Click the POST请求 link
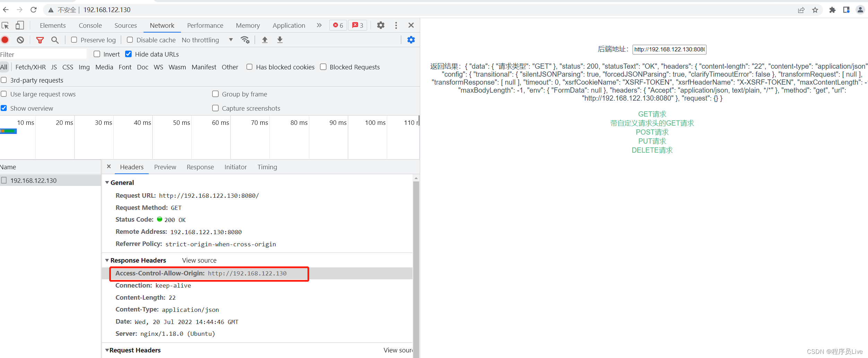Viewport: 868px width, 358px height. [x=652, y=132]
